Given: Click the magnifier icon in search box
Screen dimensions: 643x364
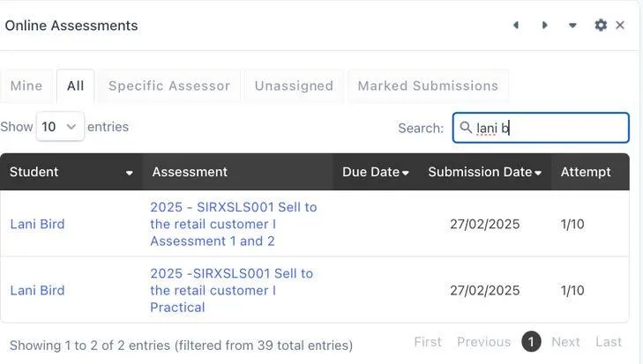Looking at the screenshot, I should pos(467,128).
